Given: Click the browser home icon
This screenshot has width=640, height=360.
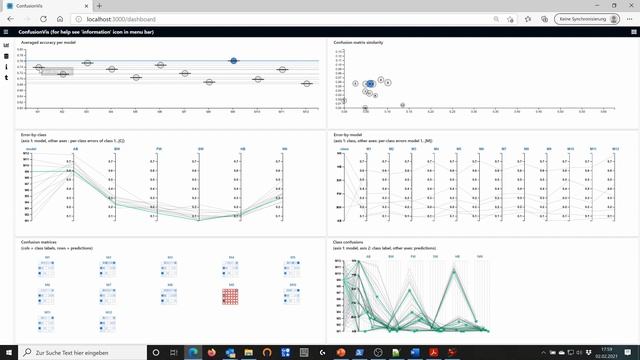Looking at the screenshot, I should [x=60, y=19].
